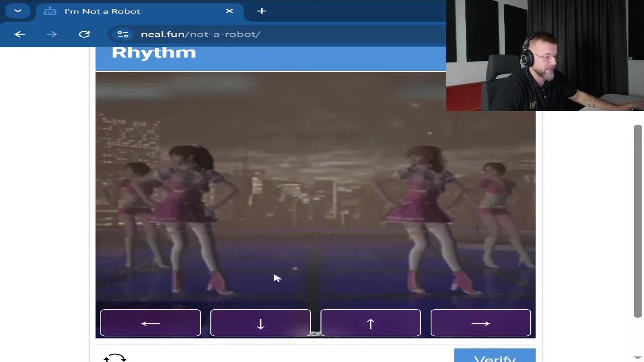Hit the down arrow rhythm button
The image size is (644, 362).
point(261,323)
